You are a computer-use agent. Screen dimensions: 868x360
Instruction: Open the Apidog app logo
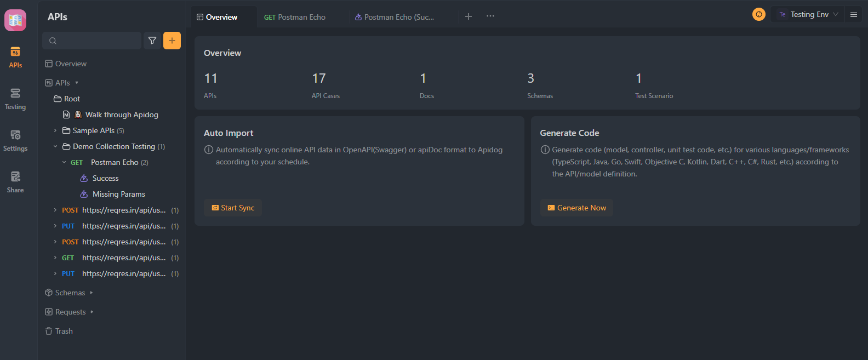point(15,20)
